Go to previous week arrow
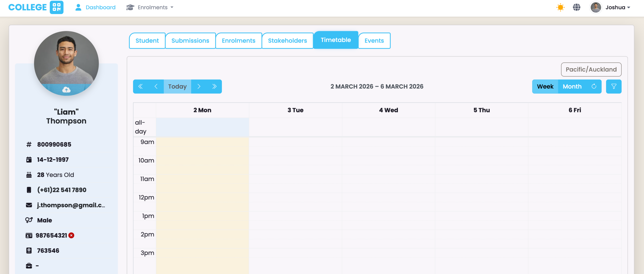Viewport: 644px width, 274px height. (156, 86)
